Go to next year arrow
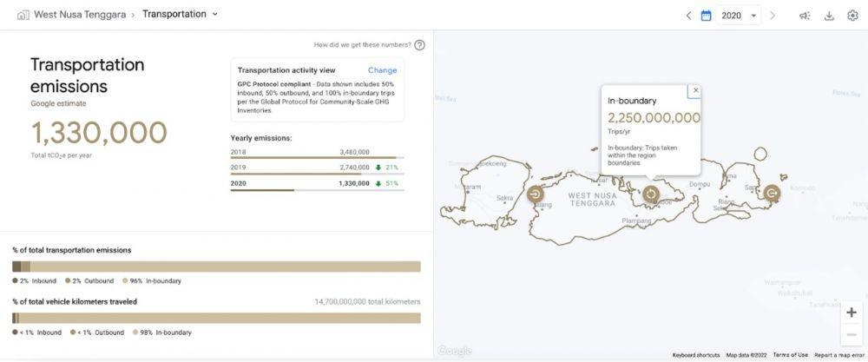This screenshot has width=868, height=362. (x=773, y=16)
